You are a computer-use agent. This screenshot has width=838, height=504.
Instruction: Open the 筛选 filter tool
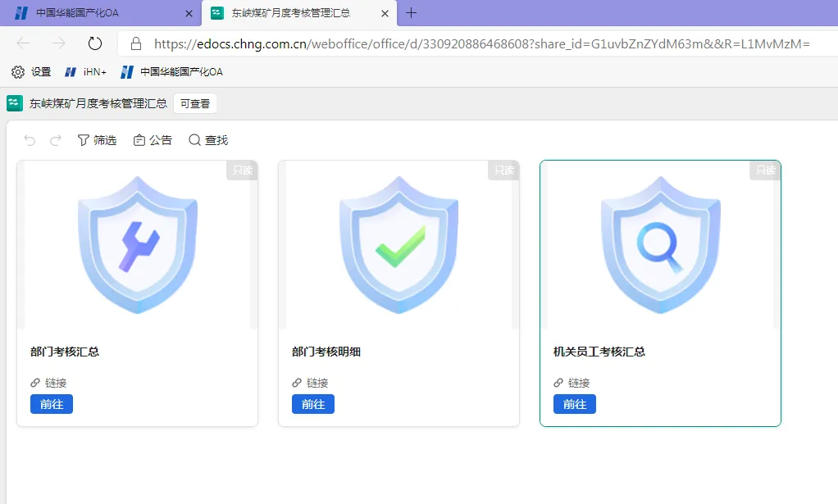point(97,139)
